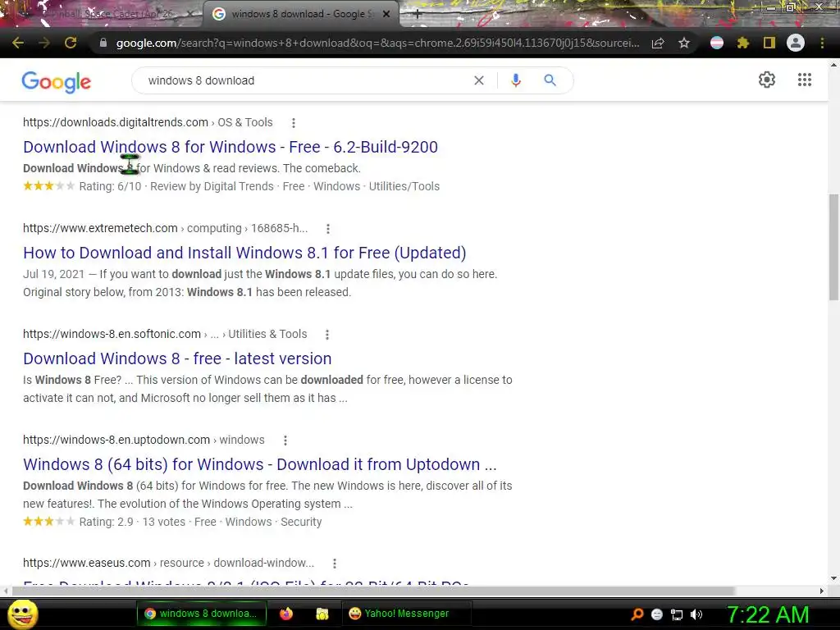The image size is (840, 630).
Task: Open Windows 8 (64 bits) Uptodown link
Action: click(x=260, y=464)
